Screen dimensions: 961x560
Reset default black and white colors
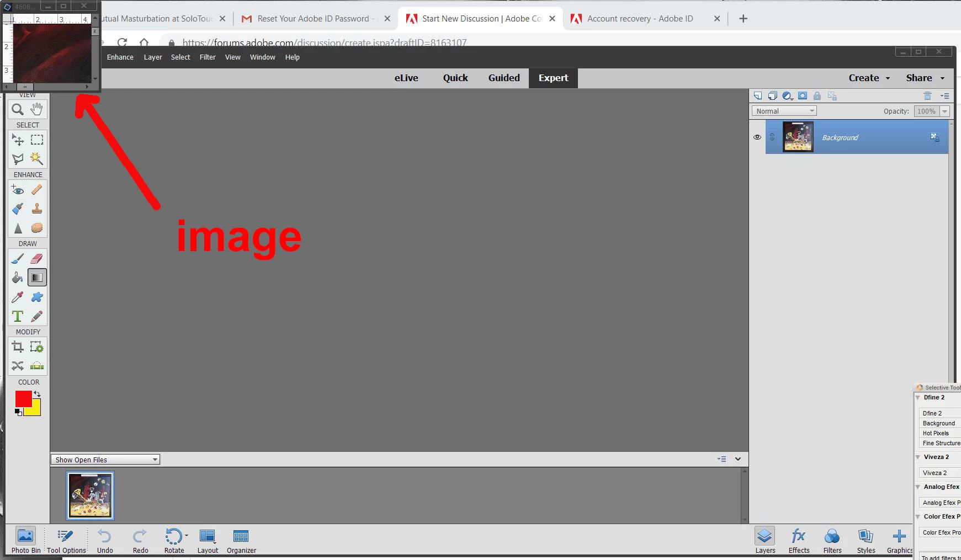click(x=18, y=412)
